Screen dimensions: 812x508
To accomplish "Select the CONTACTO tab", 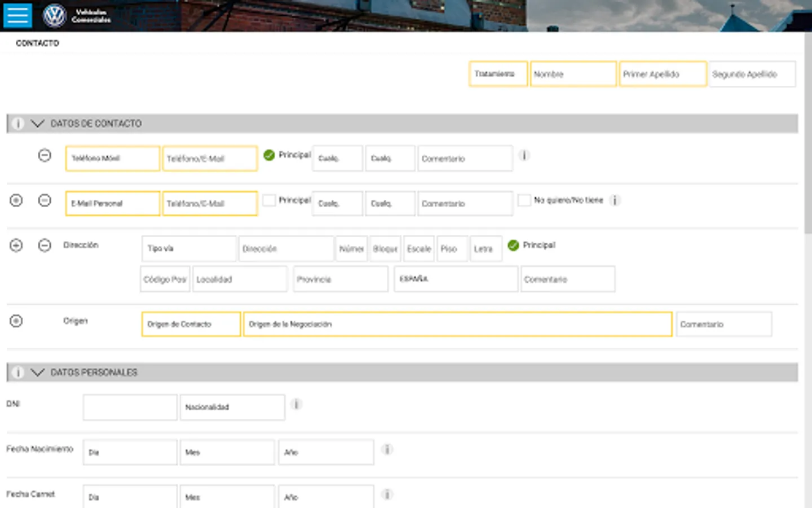I will (x=37, y=43).
